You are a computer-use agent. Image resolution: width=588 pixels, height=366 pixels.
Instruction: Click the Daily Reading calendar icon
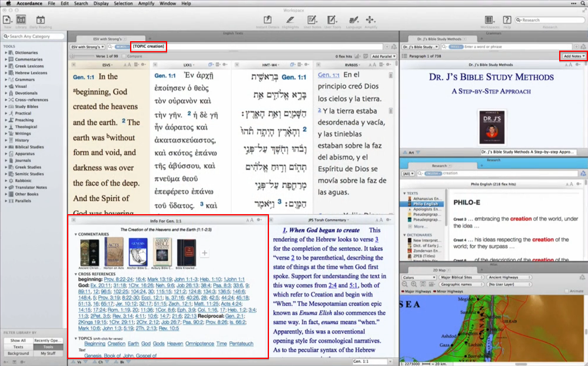click(40, 21)
